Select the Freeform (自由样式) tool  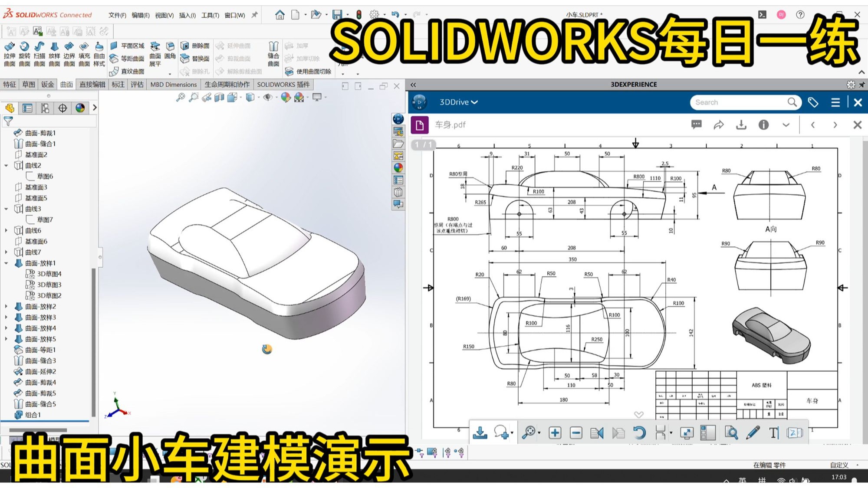click(x=99, y=54)
